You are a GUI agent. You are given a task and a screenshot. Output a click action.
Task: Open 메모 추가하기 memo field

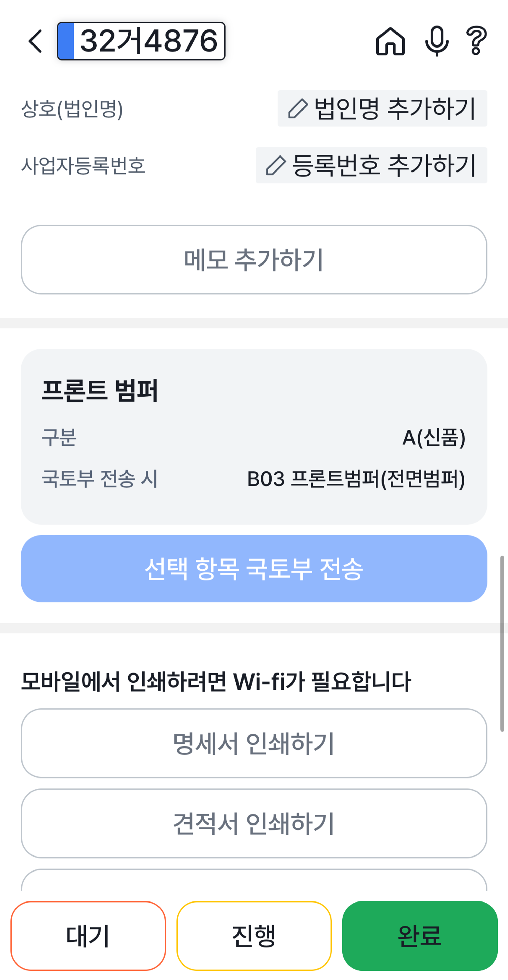(x=254, y=260)
